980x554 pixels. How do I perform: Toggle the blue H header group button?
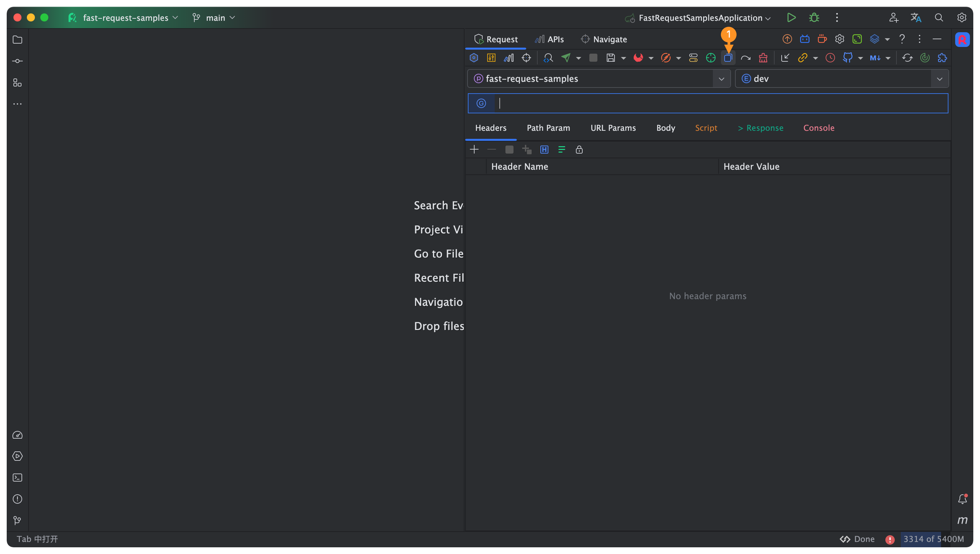click(544, 150)
